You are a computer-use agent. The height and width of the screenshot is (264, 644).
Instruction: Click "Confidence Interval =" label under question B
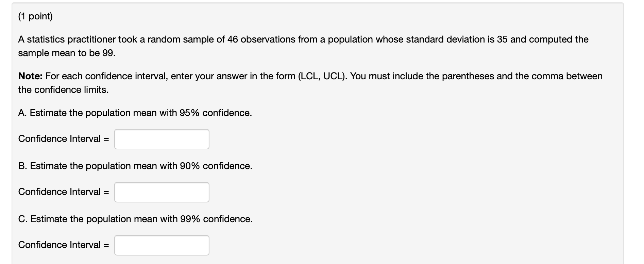click(x=64, y=192)
